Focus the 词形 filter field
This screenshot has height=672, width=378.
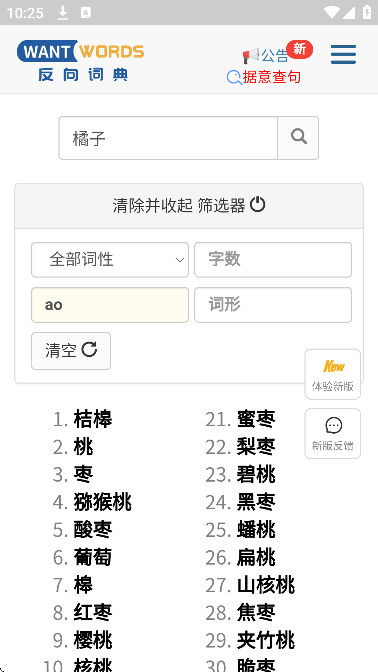coord(273,305)
